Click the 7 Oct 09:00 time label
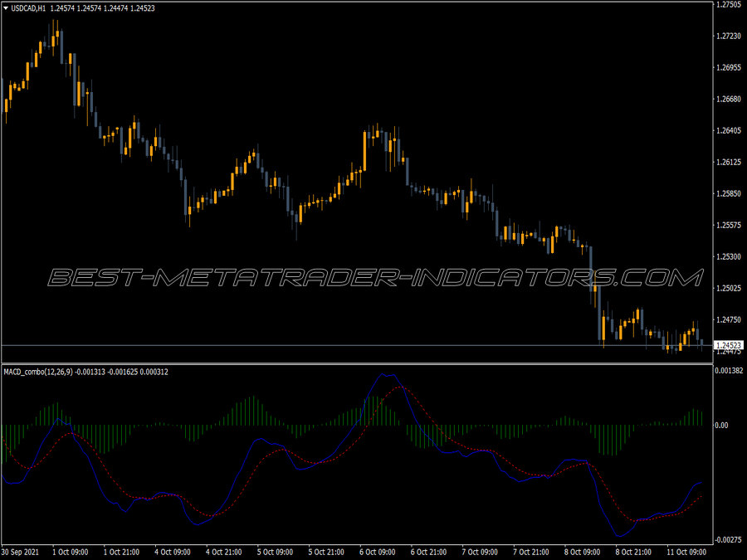 480,552
